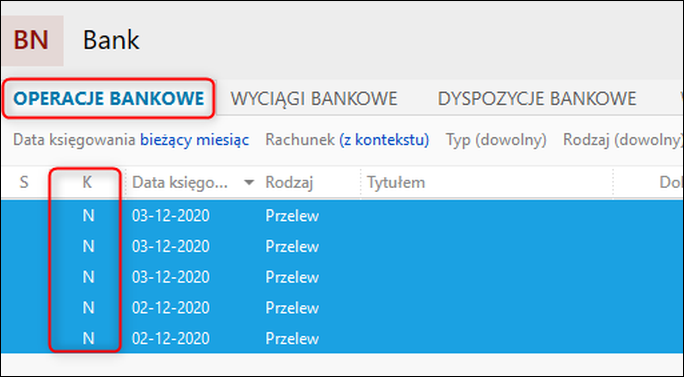Screen dimensions: 684x377
Task: Change the 'bieżący miesiąc' date filter
Action: [x=195, y=140]
